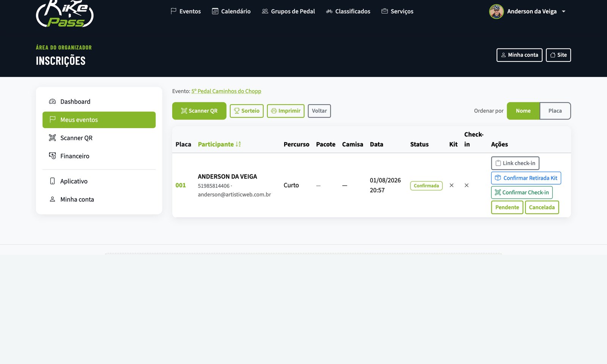Open the Scanner QR green button
The width and height of the screenshot is (607, 364).
tap(199, 111)
